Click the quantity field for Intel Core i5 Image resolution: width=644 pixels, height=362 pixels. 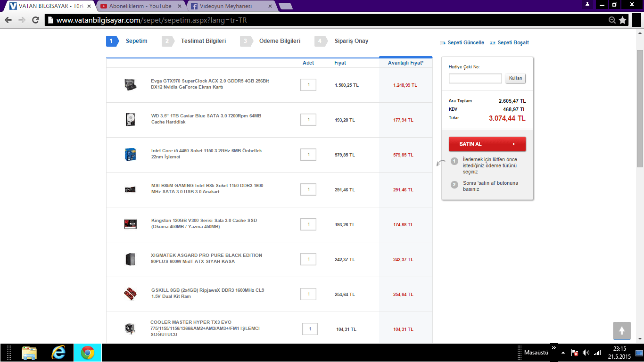pyautogui.click(x=308, y=155)
